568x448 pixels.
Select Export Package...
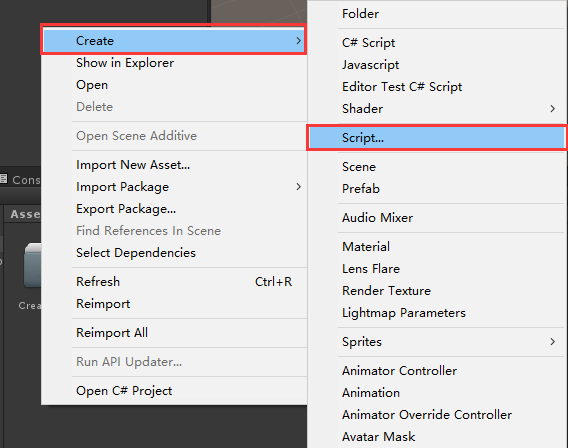(126, 209)
